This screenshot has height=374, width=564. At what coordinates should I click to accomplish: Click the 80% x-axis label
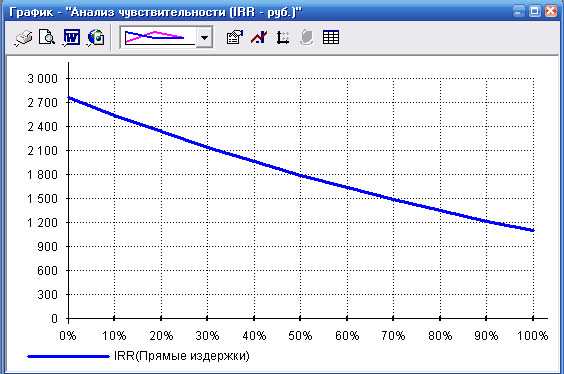(x=440, y=336)
